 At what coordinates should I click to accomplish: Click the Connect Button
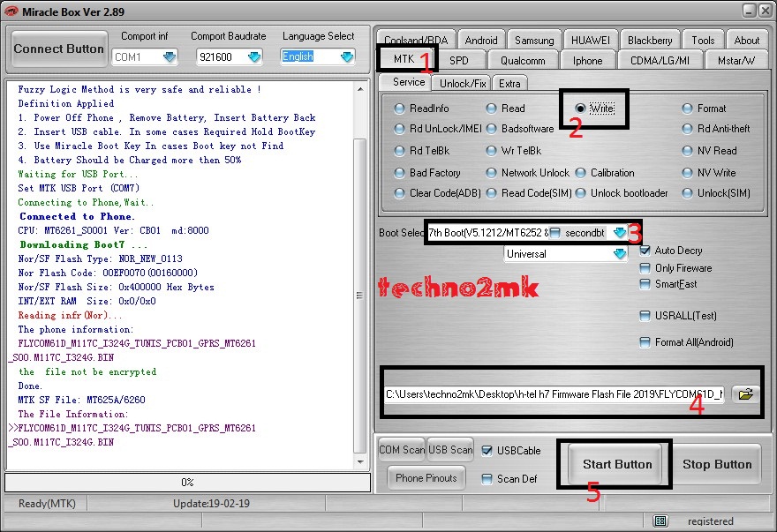click(59, 49)
